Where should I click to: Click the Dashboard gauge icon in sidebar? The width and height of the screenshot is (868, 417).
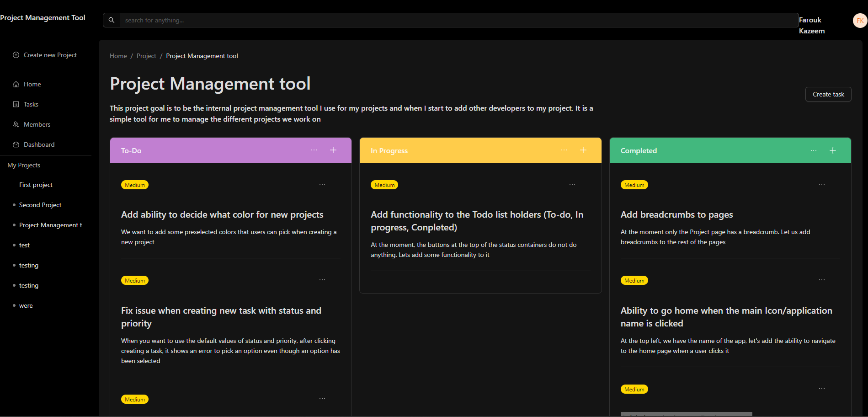pos(16,144)
